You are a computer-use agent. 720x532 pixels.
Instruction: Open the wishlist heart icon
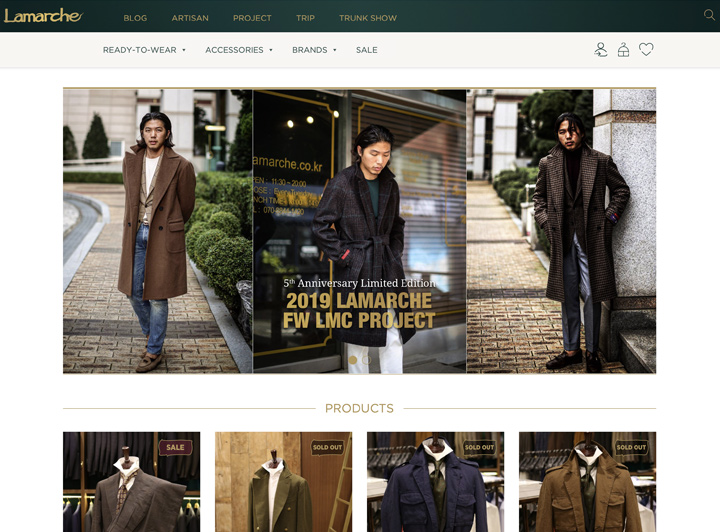646,49
